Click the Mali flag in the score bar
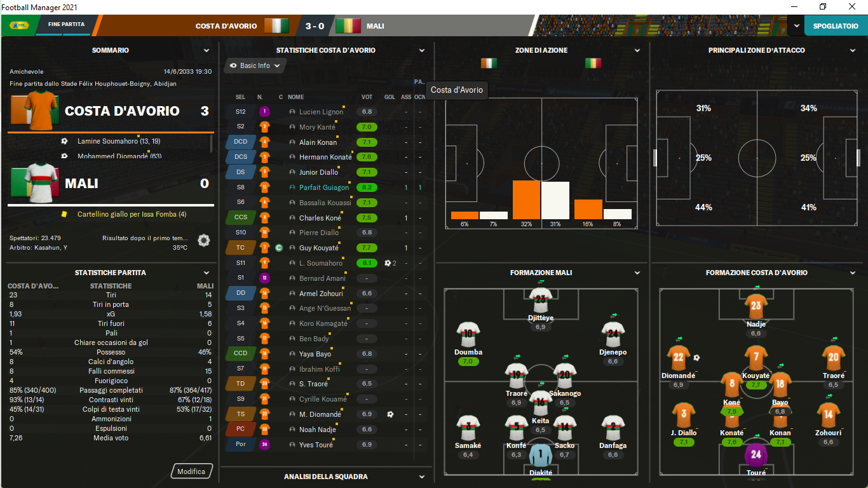Image resolution: width=868 pixels, height=488 pixels. (x=348, y=26)
